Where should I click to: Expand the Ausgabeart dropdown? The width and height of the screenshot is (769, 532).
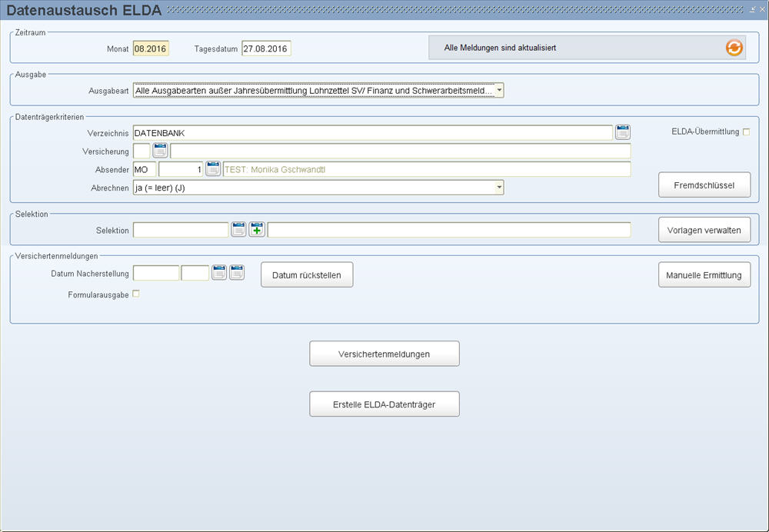click(x=499, y=90)
